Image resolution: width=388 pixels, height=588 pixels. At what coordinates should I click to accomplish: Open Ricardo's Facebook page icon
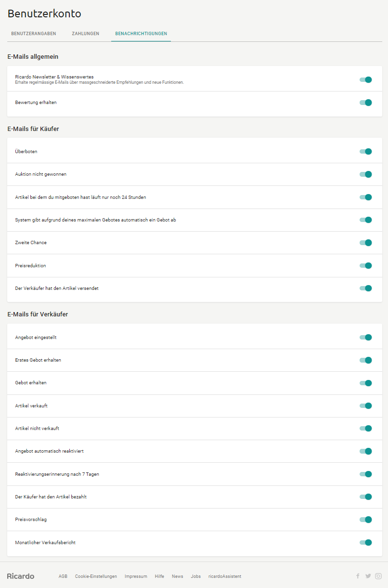click(358, 576)
